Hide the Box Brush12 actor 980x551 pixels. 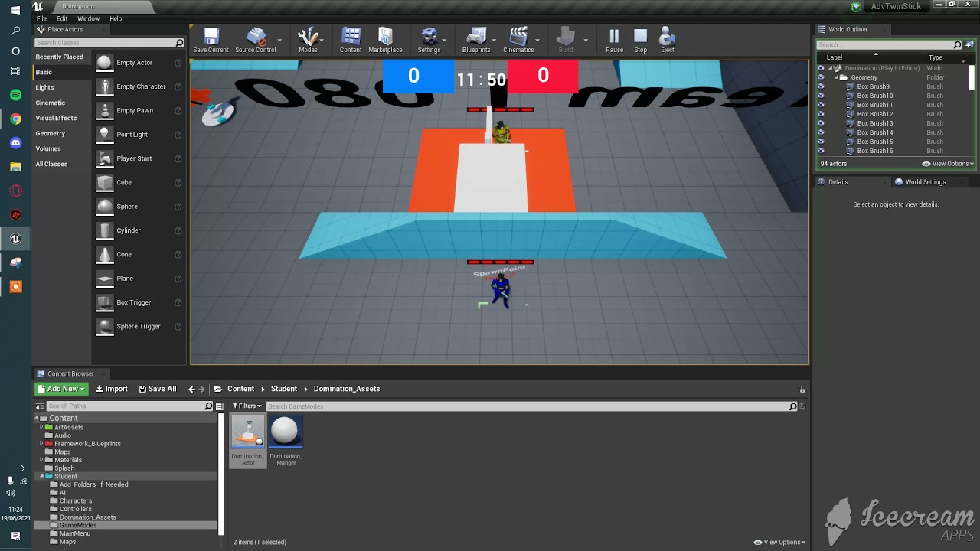821,114
